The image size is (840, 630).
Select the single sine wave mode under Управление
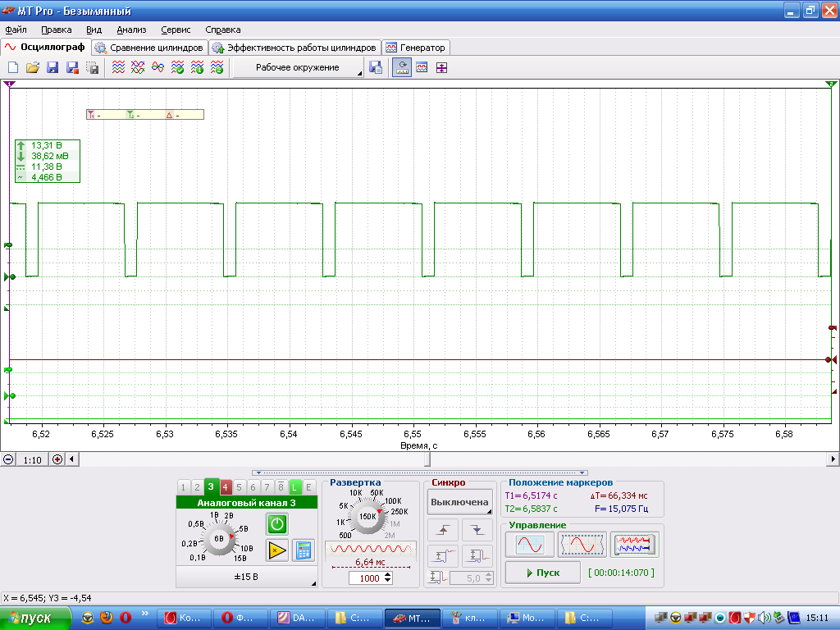pos(529,545)
